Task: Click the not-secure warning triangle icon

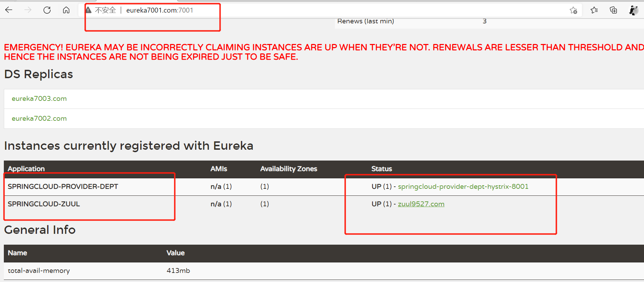Action: pos(89,10)
